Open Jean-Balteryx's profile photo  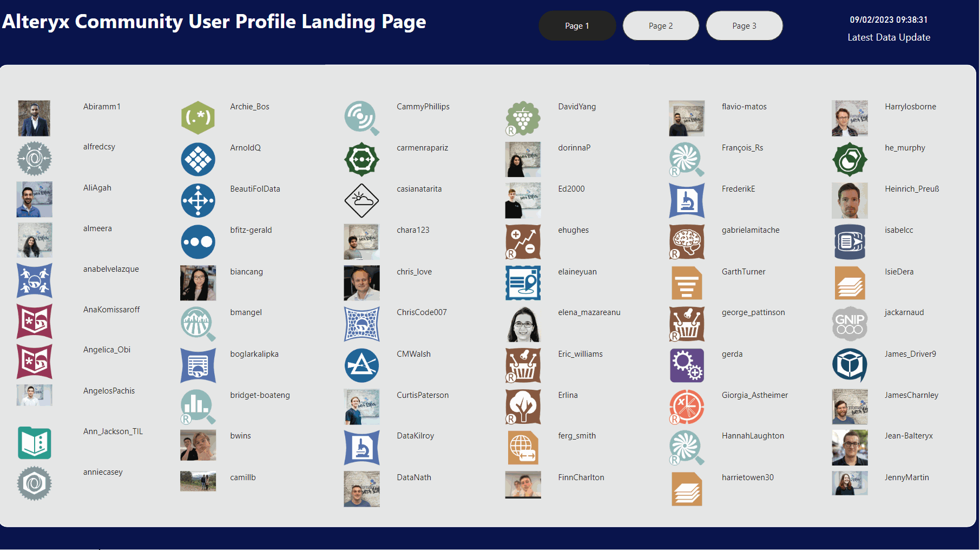(x=850, y=448)
